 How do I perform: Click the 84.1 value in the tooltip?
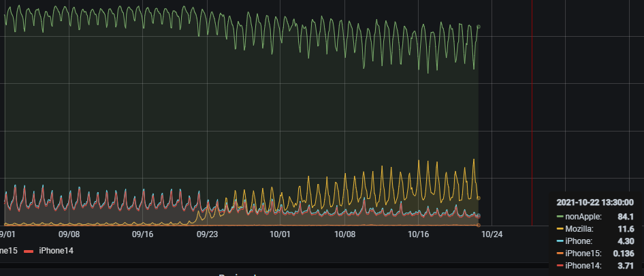click(626, 217)
